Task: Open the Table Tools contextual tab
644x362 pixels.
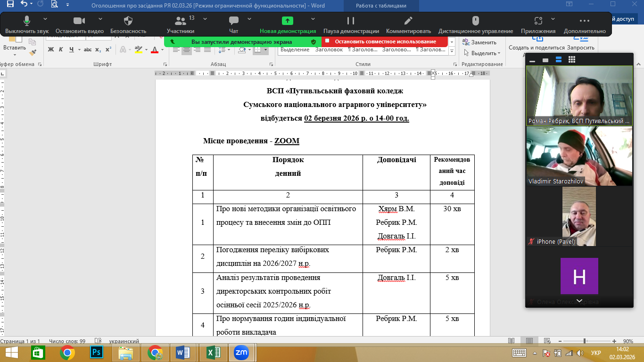Action: coord(381,6)
